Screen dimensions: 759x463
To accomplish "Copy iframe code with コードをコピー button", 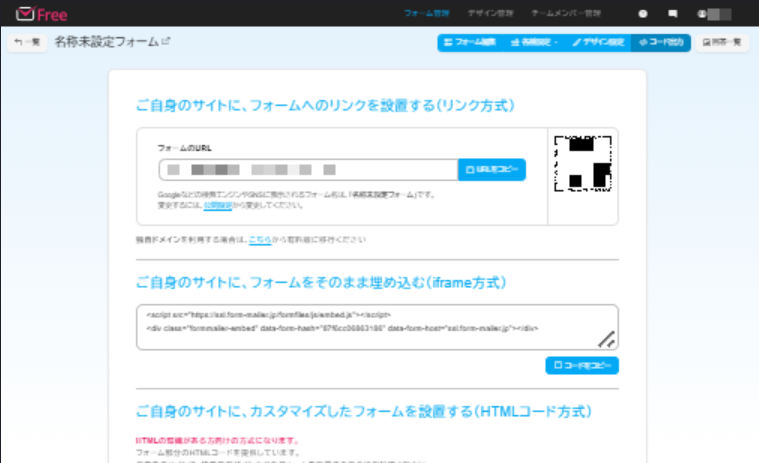I will coord(582,365).
